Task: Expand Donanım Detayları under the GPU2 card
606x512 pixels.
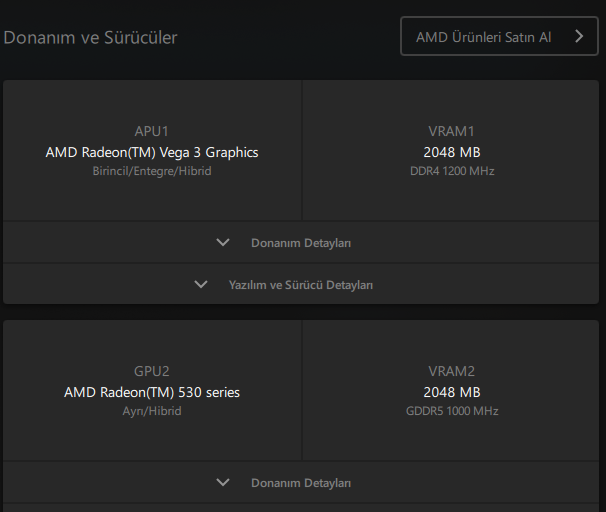Action: [x=300, y=483]
